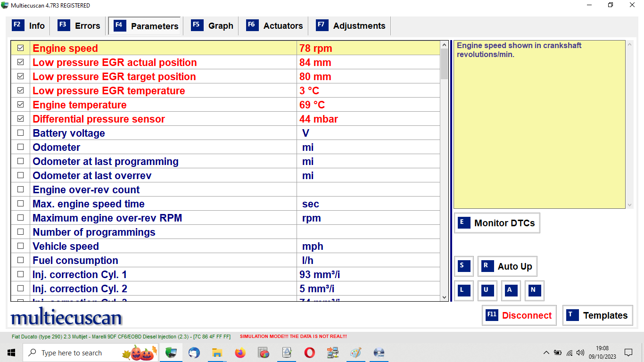Enable Engine over-rev count checkbox

20,189
